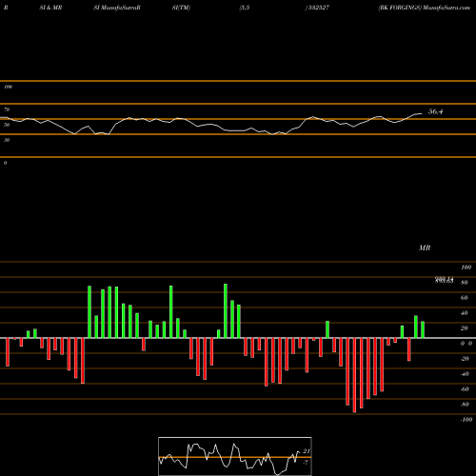Viewport: 476px width, 476px height.
Task: Click the -100 label on the MR axis
Action: pos(466,420)
